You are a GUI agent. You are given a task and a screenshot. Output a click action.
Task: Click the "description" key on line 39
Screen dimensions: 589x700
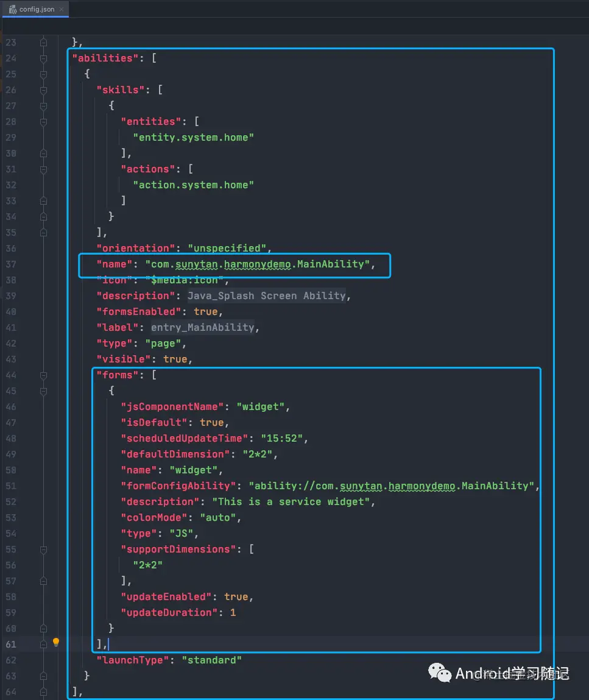tap(136, 296)
